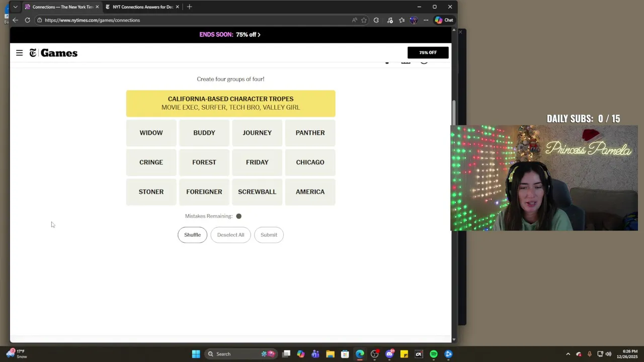This screenshot has height=362, width=644.
Task: Click the NYT Games logo
Action: click(53, 53)
